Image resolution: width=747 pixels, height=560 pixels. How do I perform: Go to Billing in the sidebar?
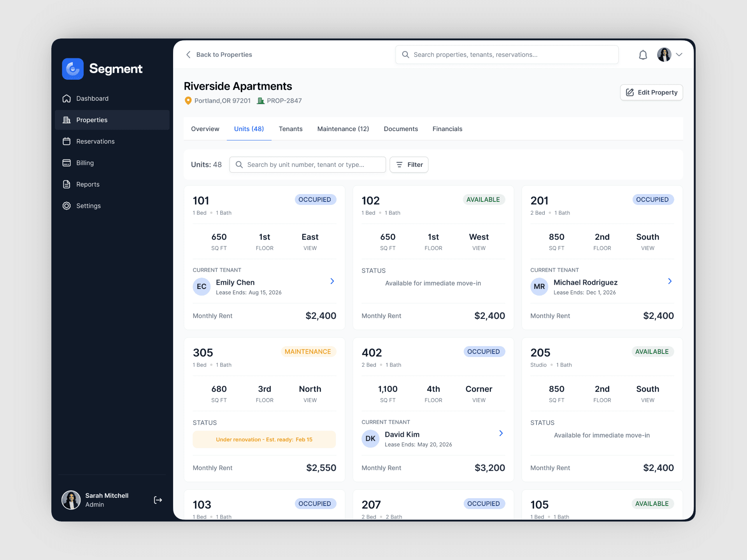(85, 163)
